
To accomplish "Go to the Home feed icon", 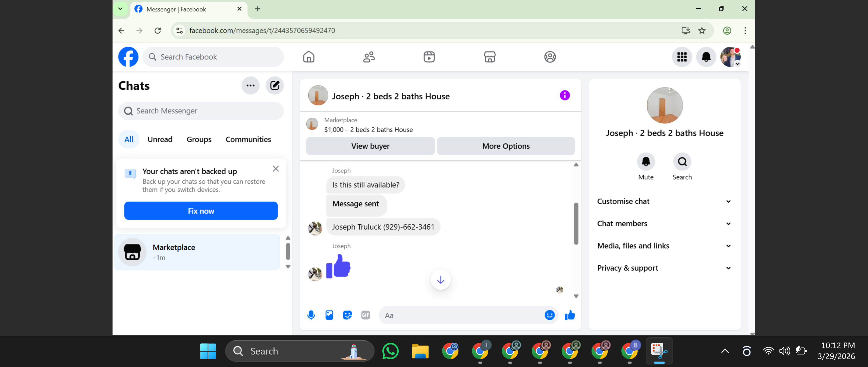I will tap(309, 57).
